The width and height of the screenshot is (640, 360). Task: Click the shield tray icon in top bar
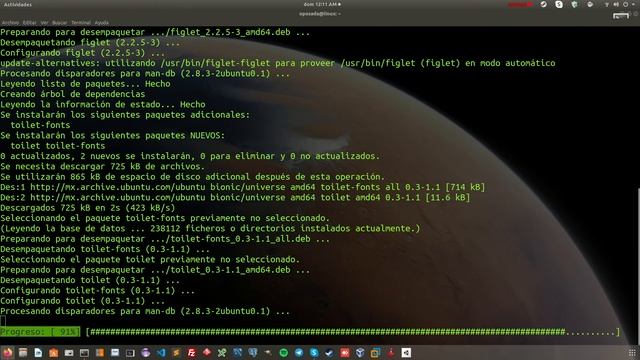[575, 4]
